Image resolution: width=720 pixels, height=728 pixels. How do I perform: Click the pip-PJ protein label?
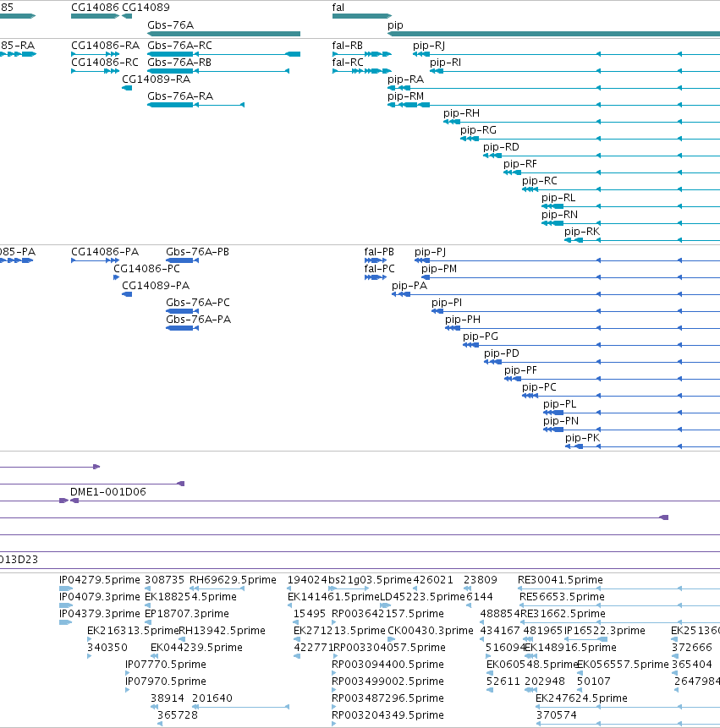pos(430,252)
